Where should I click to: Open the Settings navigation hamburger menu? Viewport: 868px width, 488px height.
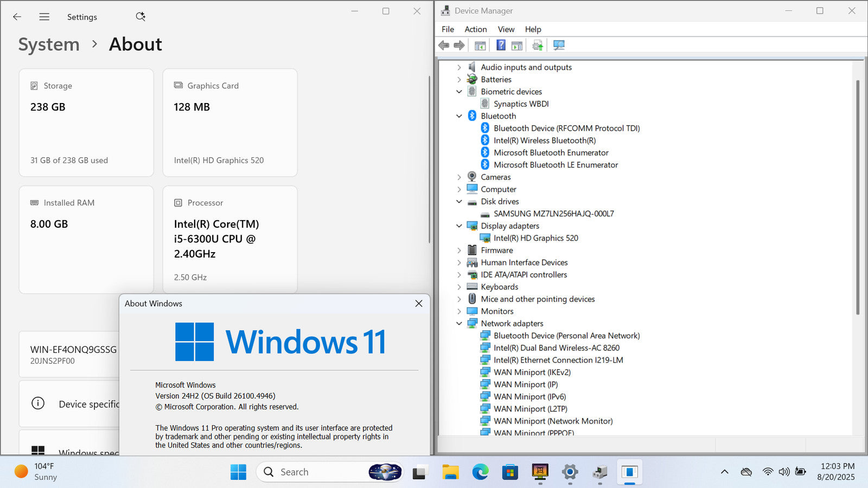[x=44, y=17]
